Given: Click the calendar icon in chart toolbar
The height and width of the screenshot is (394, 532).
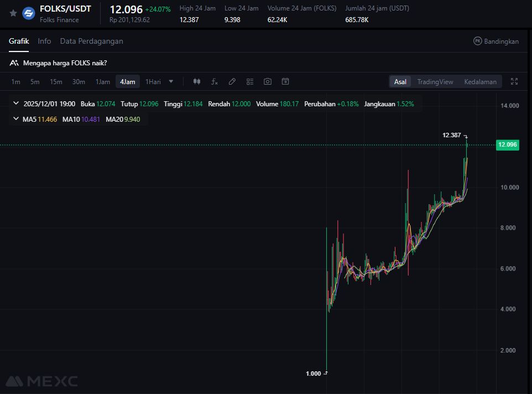Looking at the screenshot, I should click(285, 81).
